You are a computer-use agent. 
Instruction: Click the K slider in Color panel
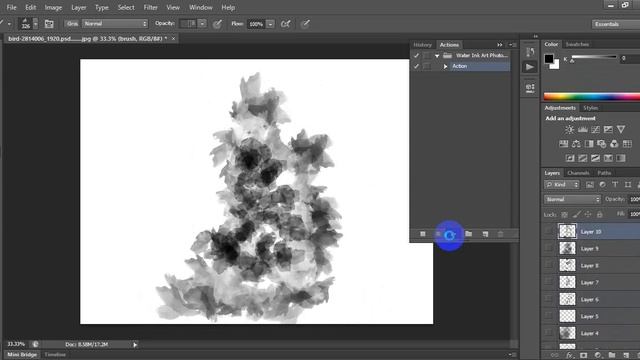pyautogui.click(x=594, y=58)
